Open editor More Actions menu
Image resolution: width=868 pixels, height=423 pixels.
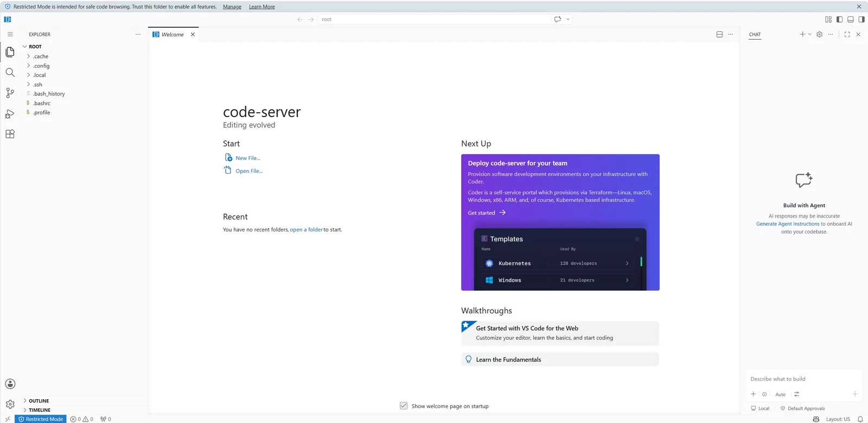[x=731, y=34]
